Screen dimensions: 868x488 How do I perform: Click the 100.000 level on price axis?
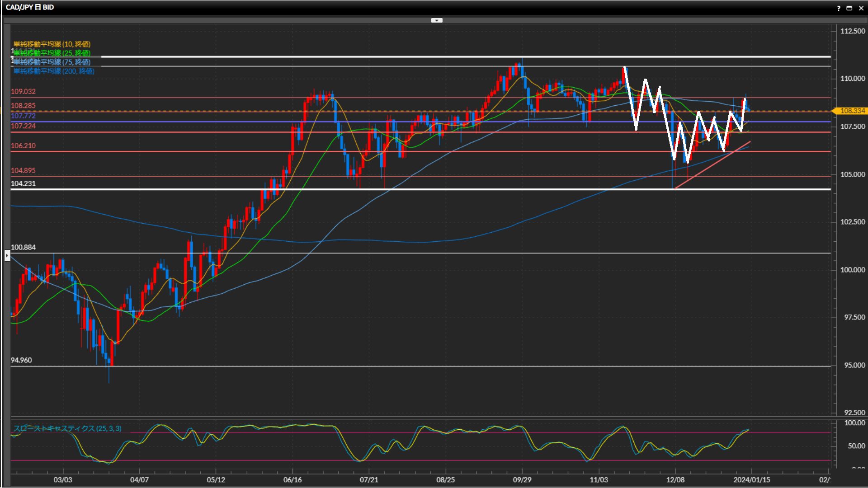[852, 270]
